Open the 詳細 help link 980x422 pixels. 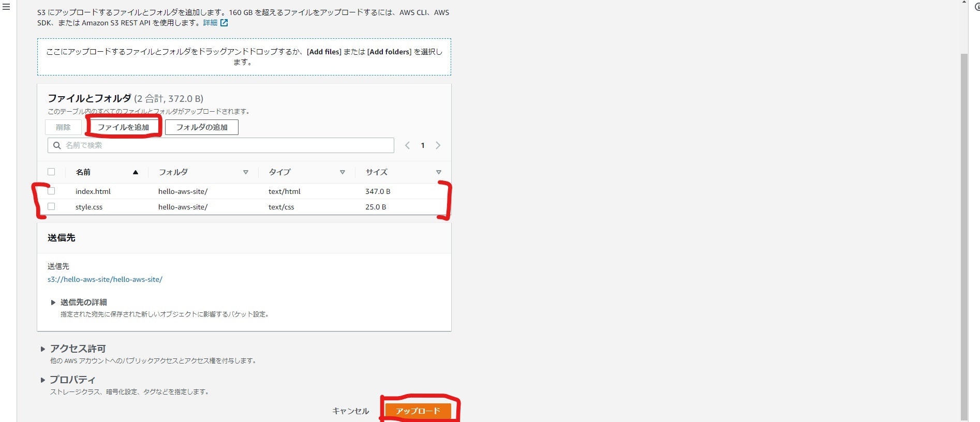210,23
